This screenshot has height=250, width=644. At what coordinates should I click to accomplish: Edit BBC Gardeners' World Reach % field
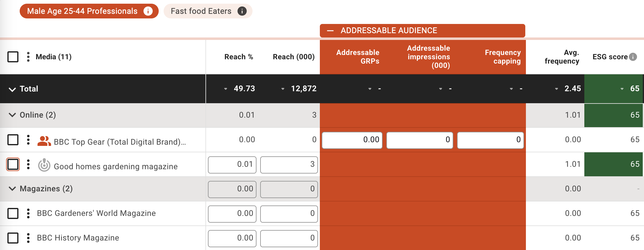pos(232,214)
